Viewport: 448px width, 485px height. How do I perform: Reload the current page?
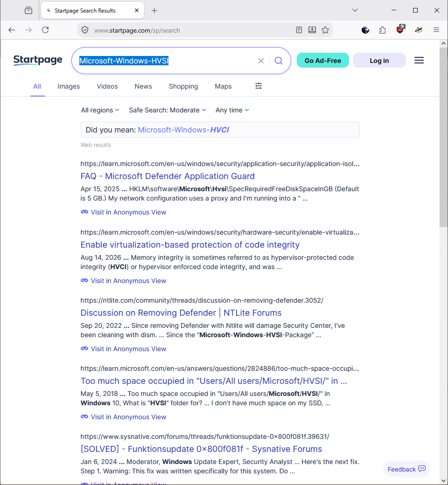coord(45,30)
